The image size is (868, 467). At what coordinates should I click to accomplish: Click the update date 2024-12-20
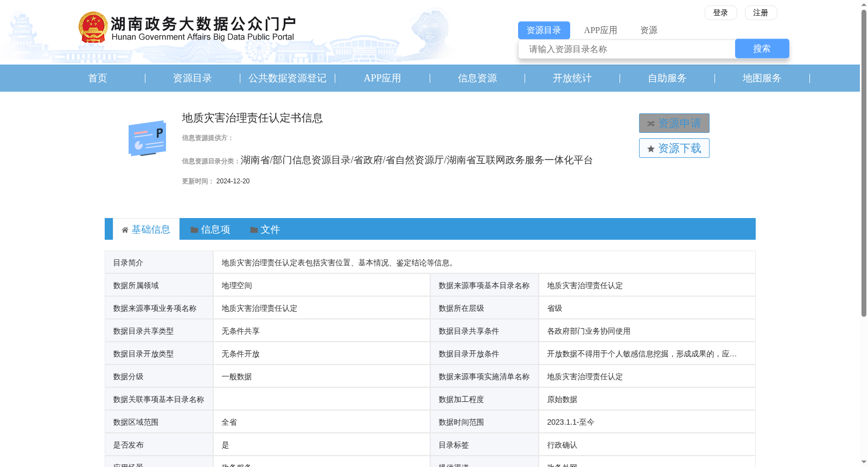tap(233, 181)
